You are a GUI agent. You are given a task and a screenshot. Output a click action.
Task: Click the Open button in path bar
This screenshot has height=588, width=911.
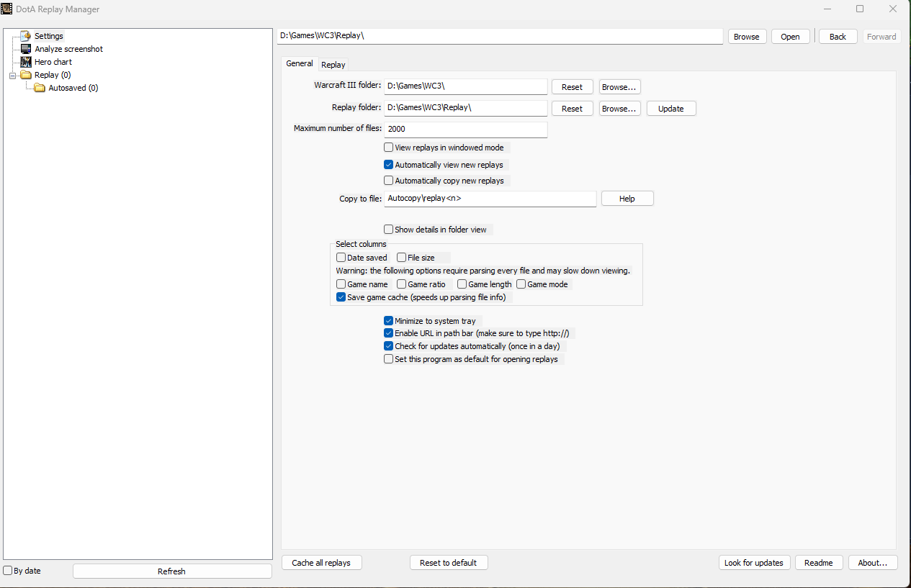791,37
